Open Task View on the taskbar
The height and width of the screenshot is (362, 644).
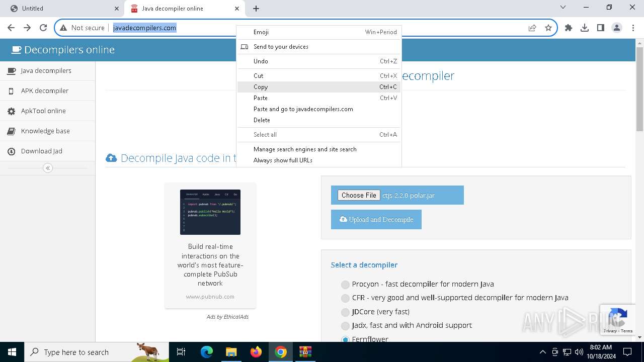pyautogui.click(x=181, y=352)
